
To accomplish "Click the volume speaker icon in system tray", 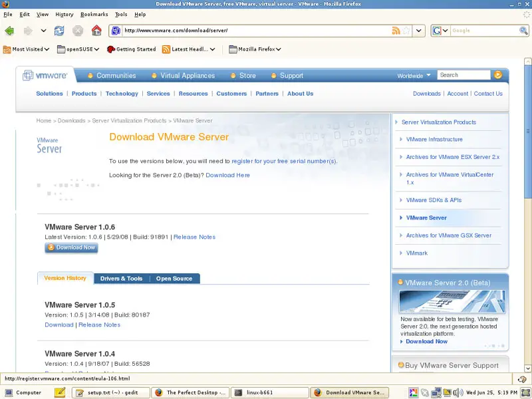I will [458, 392].
